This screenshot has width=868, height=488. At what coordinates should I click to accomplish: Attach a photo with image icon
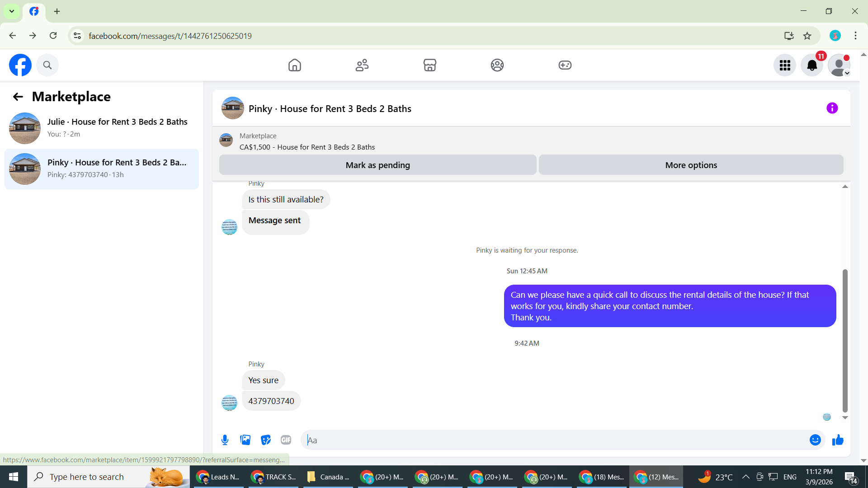(245, 440)
